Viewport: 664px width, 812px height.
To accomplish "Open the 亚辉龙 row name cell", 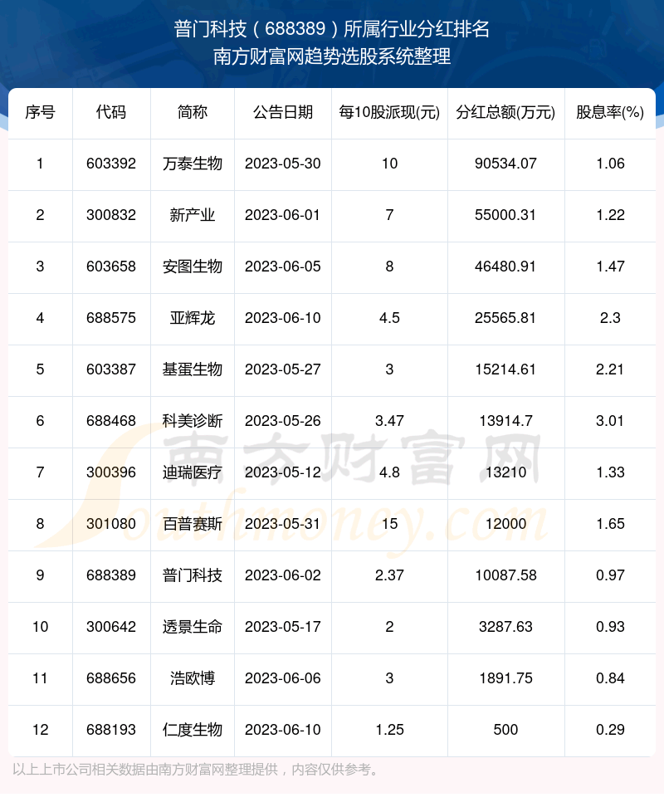I will point(193,318).
